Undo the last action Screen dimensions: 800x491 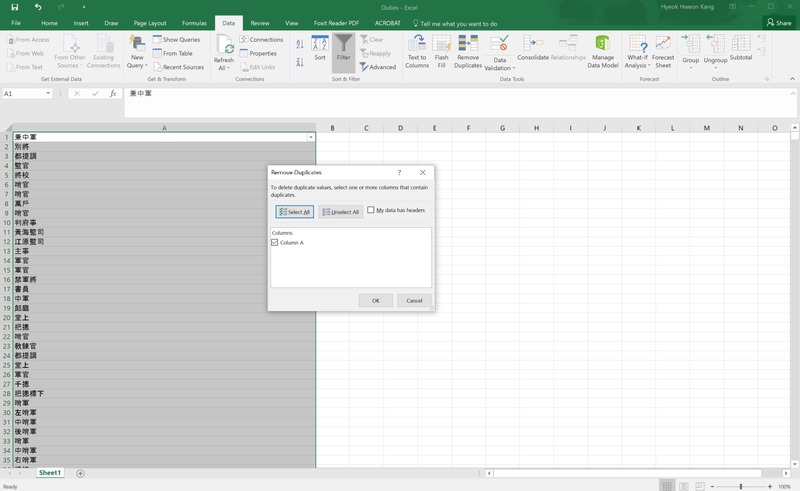pos(38,7)
